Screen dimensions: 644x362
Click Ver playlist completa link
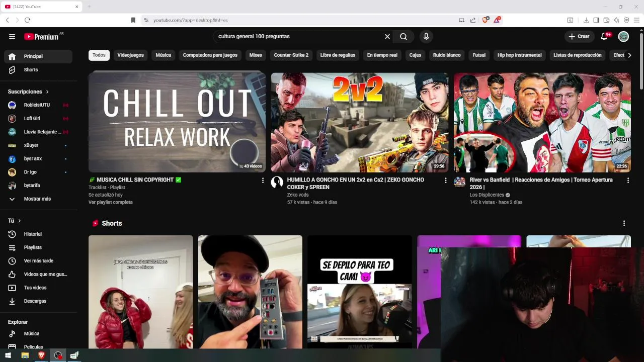click(x=111, y=202)
